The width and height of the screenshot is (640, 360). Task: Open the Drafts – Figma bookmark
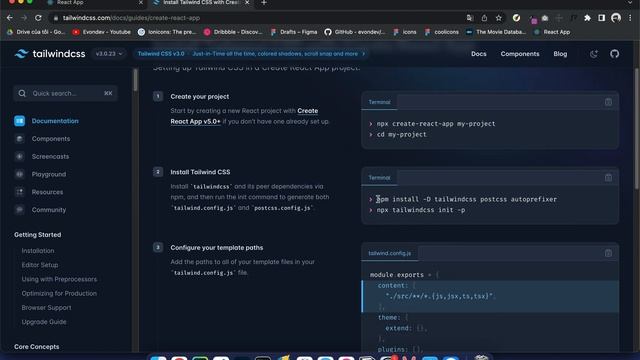(294, 32)
